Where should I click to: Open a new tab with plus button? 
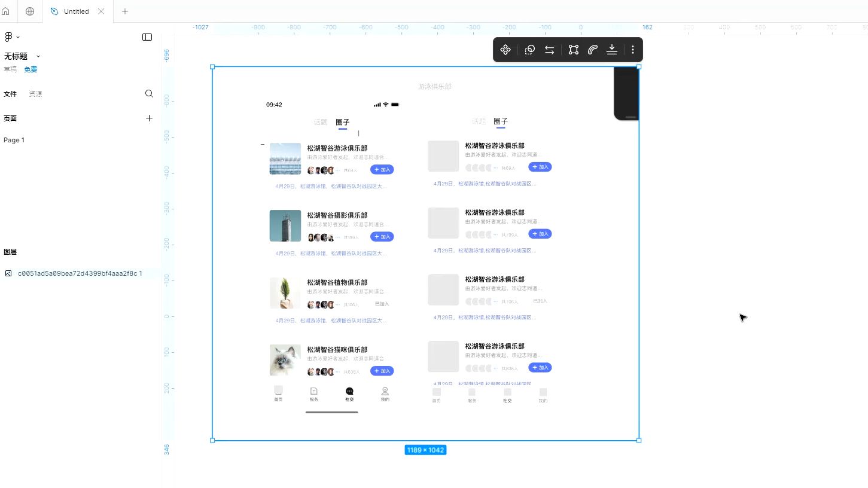click(124, 11)
